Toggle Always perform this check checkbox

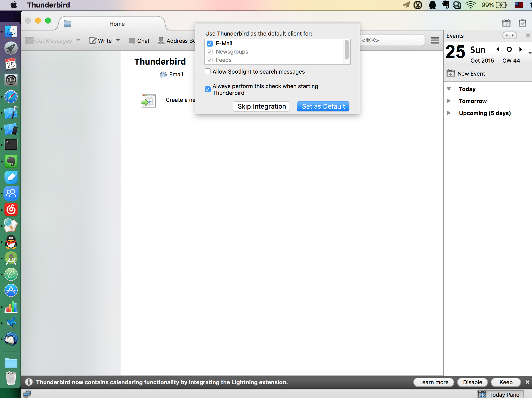coord(208,89)
